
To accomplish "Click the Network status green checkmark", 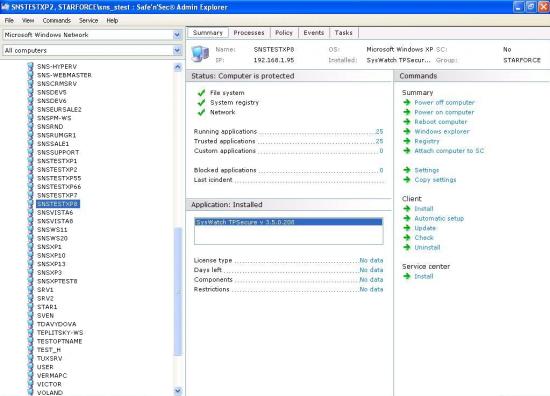I will pos(201,112).
